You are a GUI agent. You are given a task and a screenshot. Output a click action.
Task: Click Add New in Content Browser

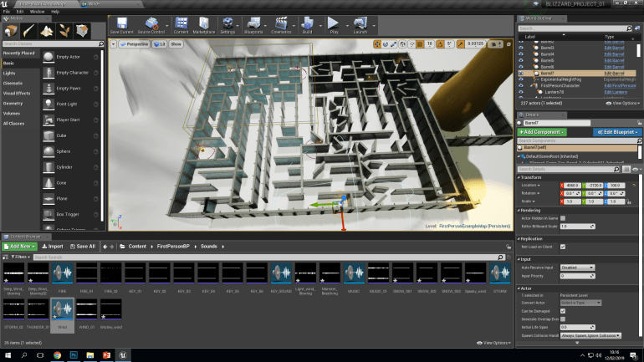[x=20, y=247]
